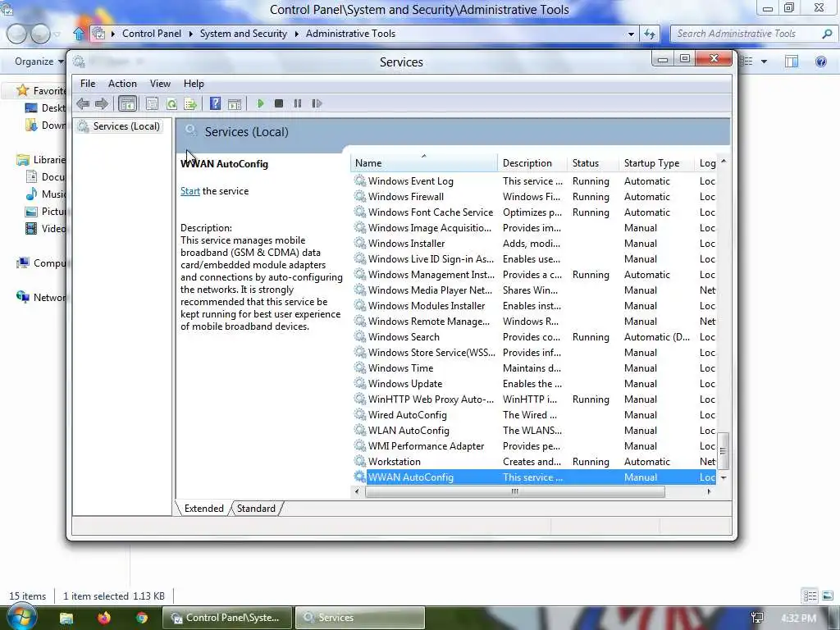Click Control Panel in Explorer address bar

point(152,33)
